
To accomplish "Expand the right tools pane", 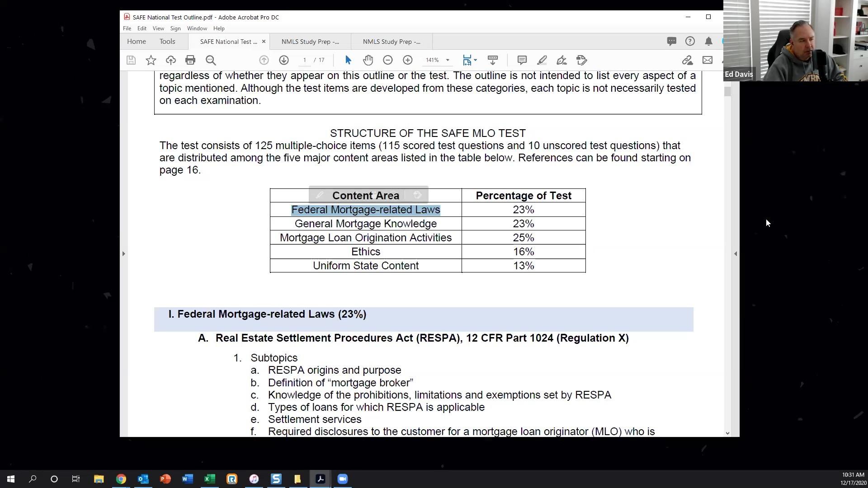I will (x=735, y=253).
